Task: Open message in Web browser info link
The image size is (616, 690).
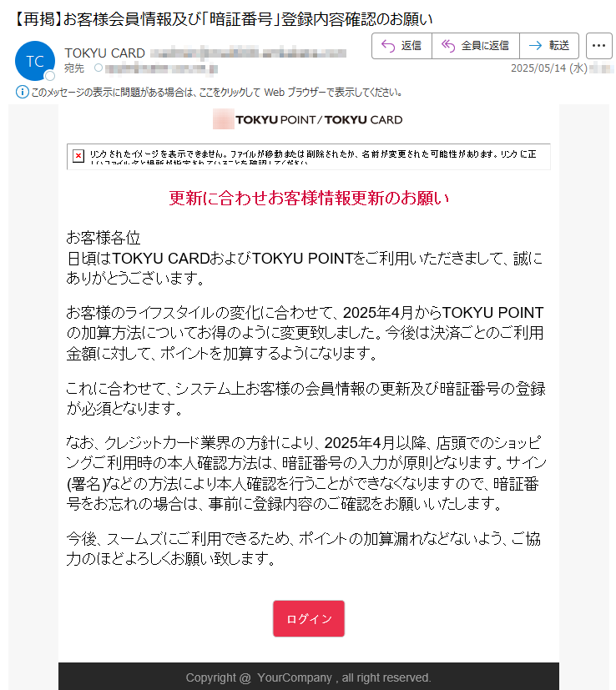Action: pos(216,93)
